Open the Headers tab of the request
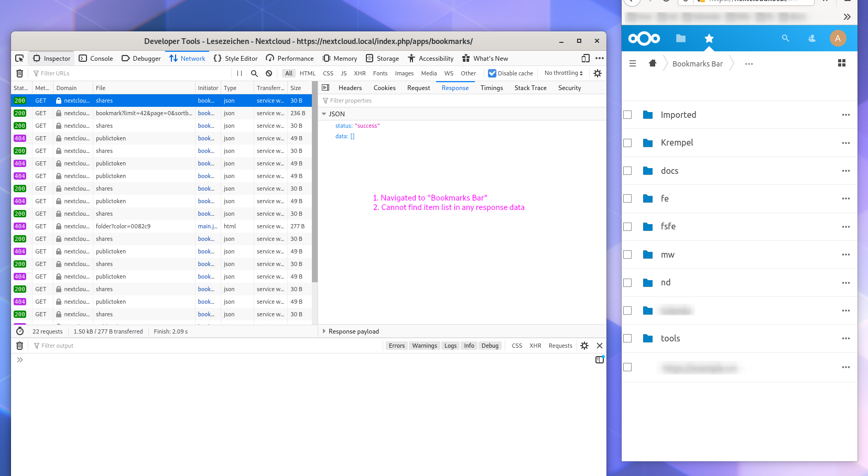The height and width of the screenshot is (476, 868). (x=350, y=87)
